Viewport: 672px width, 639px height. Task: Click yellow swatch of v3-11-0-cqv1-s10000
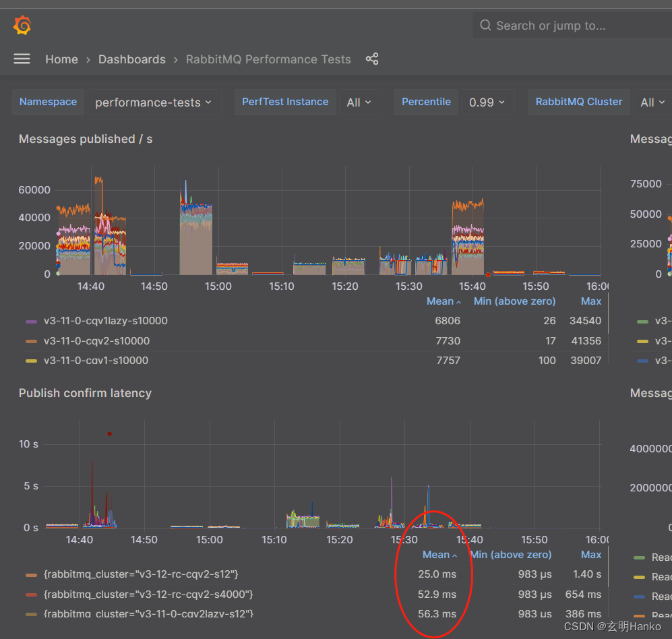31,361
